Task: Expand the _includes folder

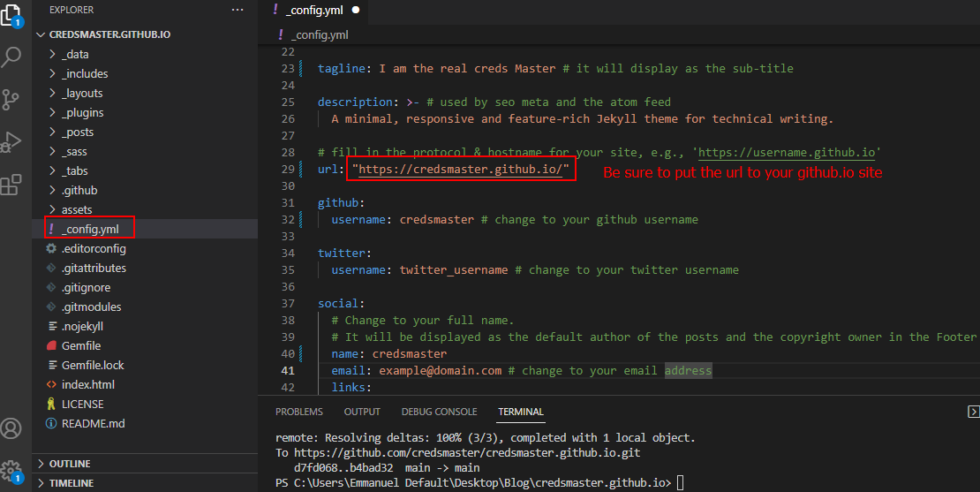Action: pos(52,74)
